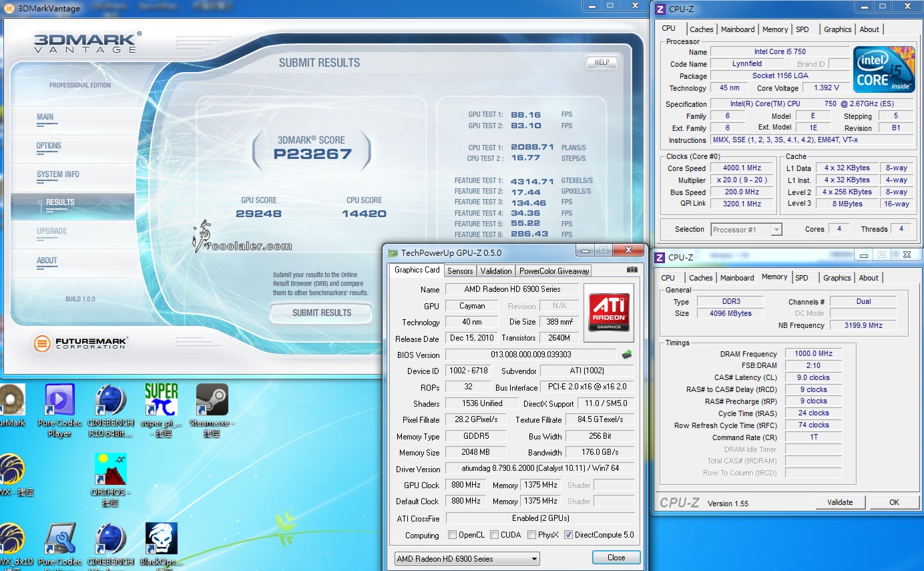Click the BIOS Version field in GPU-Z
This screenshot has width=924, height=571.
[x=531, y=355]
